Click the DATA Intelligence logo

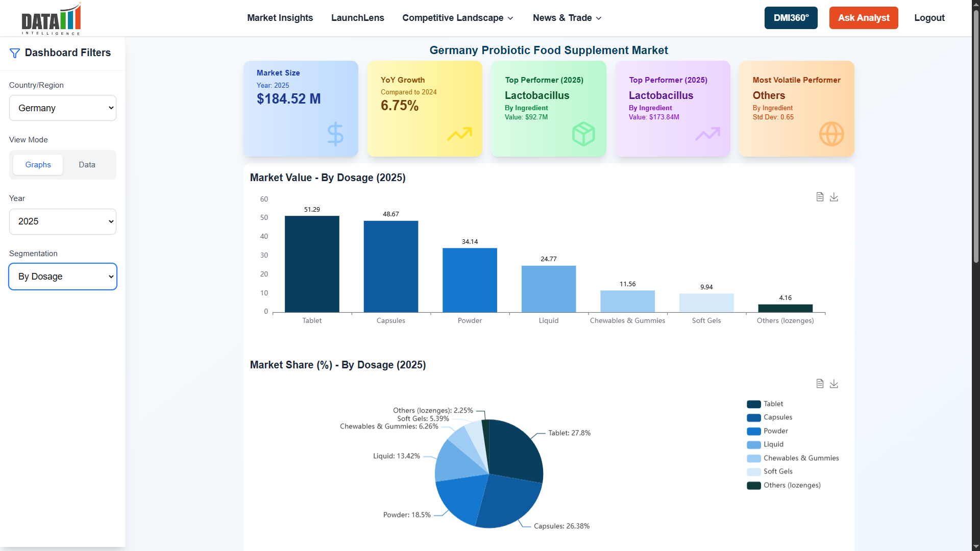pos(51,18)
